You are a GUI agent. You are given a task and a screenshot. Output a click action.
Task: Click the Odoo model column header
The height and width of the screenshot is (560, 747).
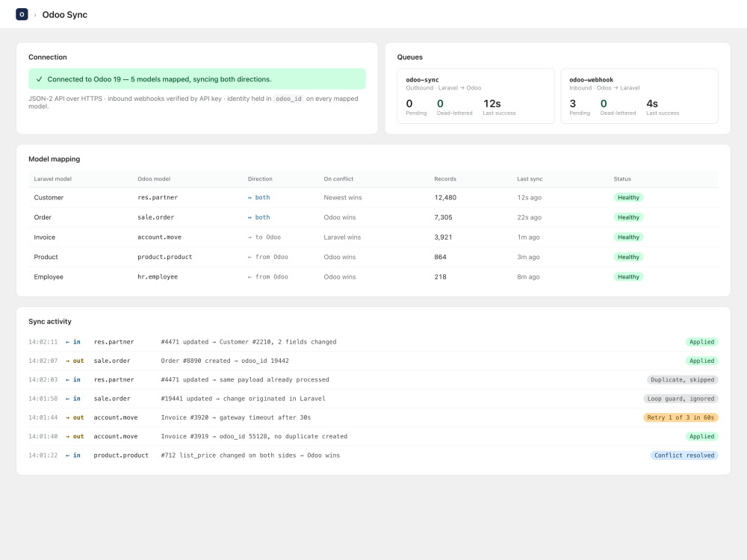pyautogui.click(x=154, y=179)
